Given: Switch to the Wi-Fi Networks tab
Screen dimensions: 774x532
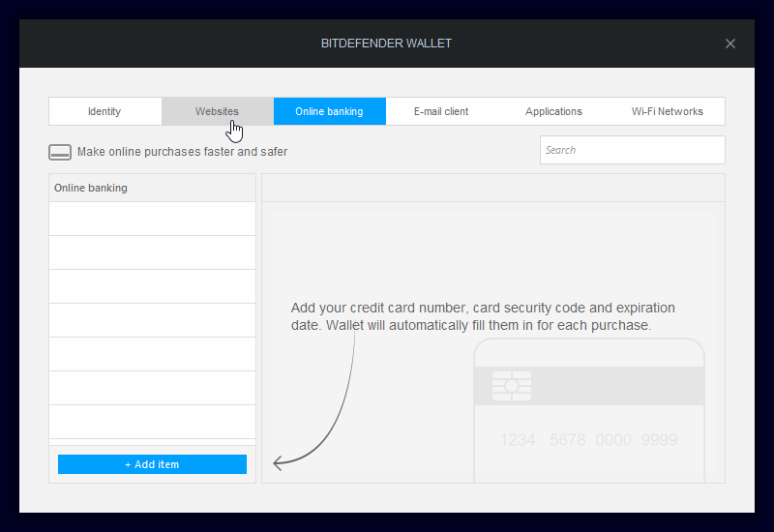Looking at the screenshot, I should pos(668,111).
